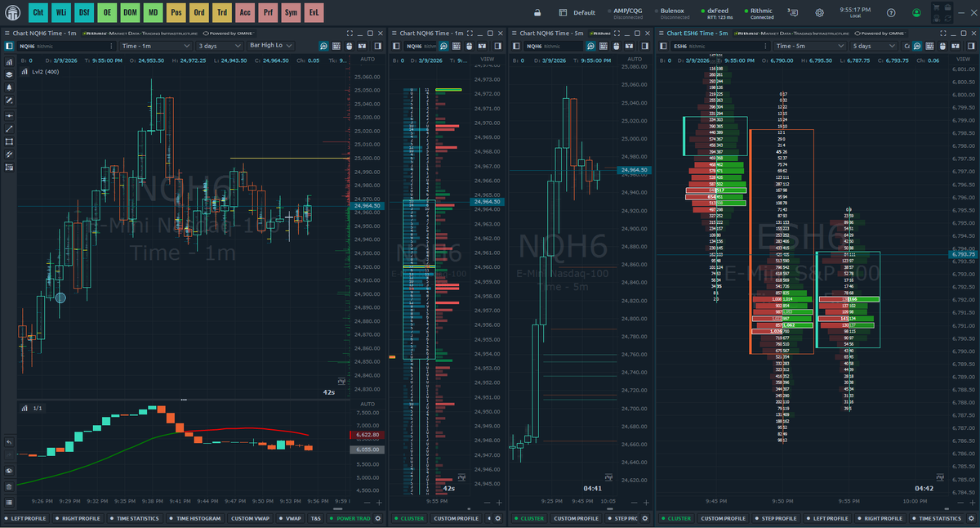The height and width of the screenshot is (528, 980).
Task: Open the MD market depth button
Action: [153, 13]
